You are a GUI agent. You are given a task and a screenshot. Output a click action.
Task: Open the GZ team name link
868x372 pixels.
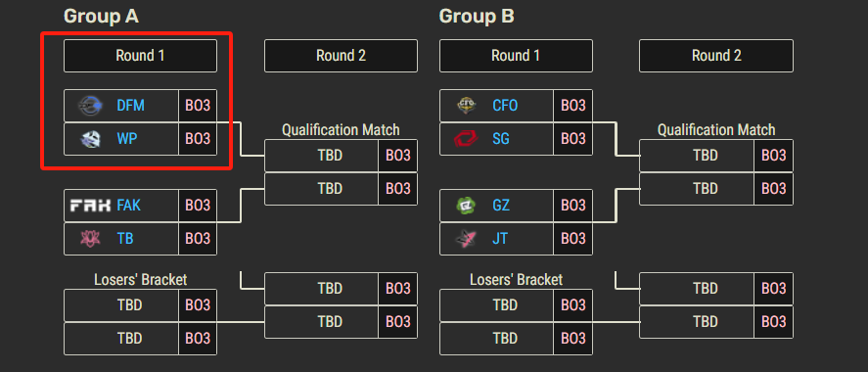click(501, 206)
